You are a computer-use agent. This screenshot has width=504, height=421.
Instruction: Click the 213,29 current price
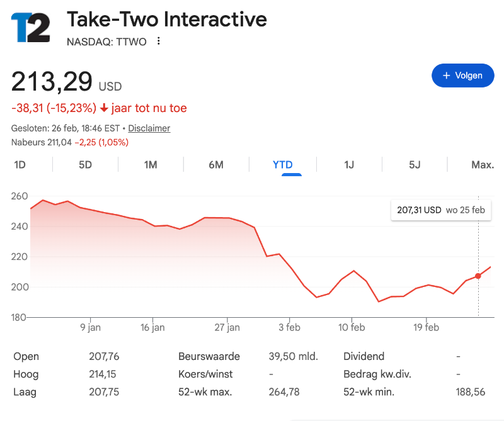pyautogui.click(x=52, y=82)
